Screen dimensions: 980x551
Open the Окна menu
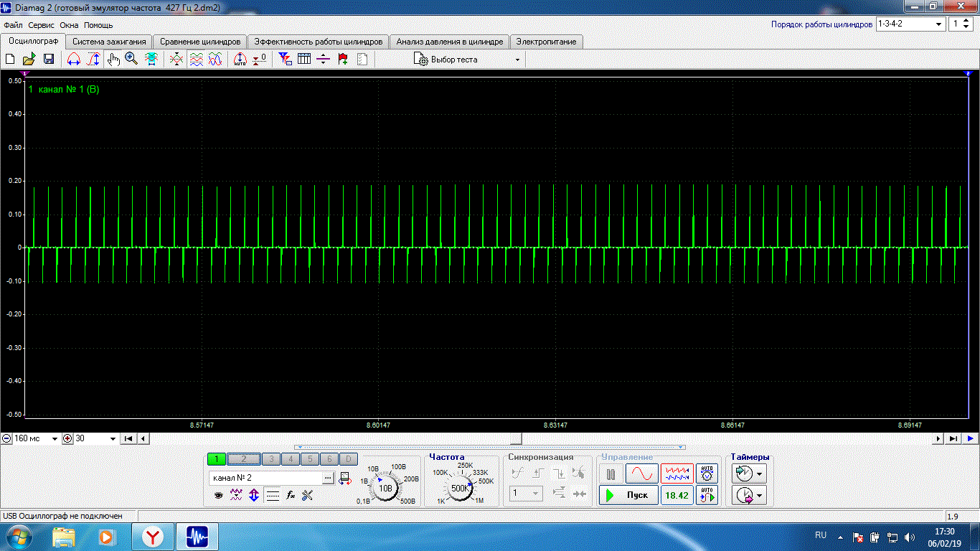coord(69,25)
